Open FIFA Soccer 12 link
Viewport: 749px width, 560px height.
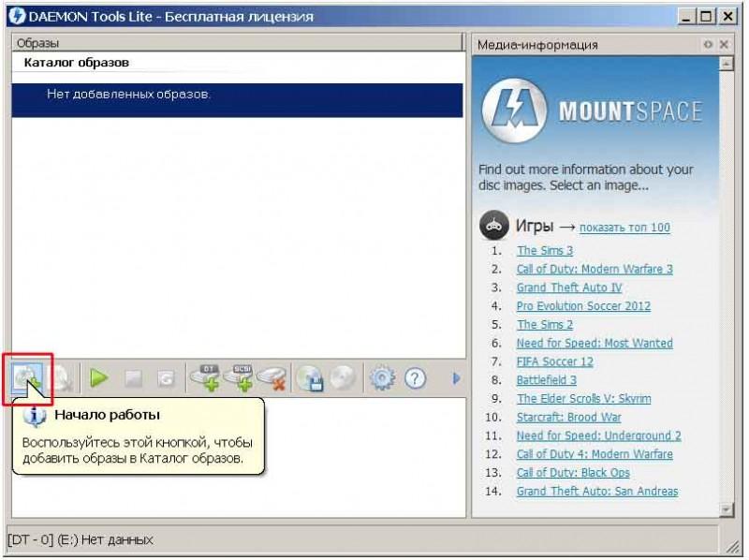tap(555, 361)
